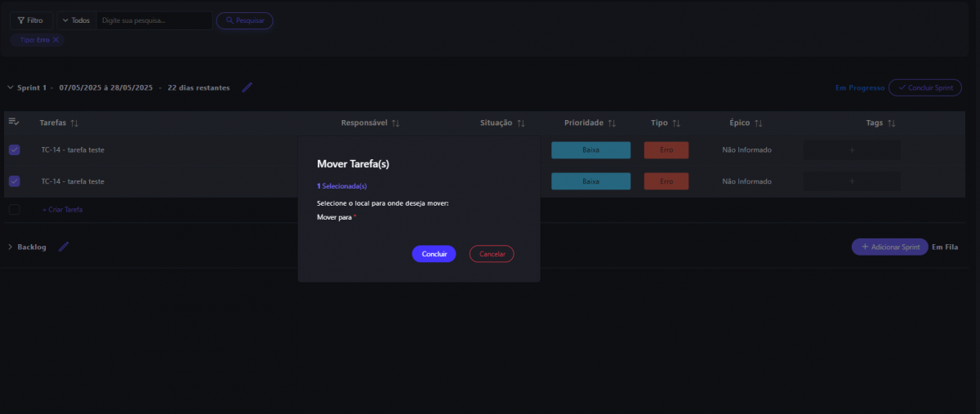The width and height of the screenshot is (980, 414).
Task: Click the sort arrows beside Épico
Action: click(758, 123)
